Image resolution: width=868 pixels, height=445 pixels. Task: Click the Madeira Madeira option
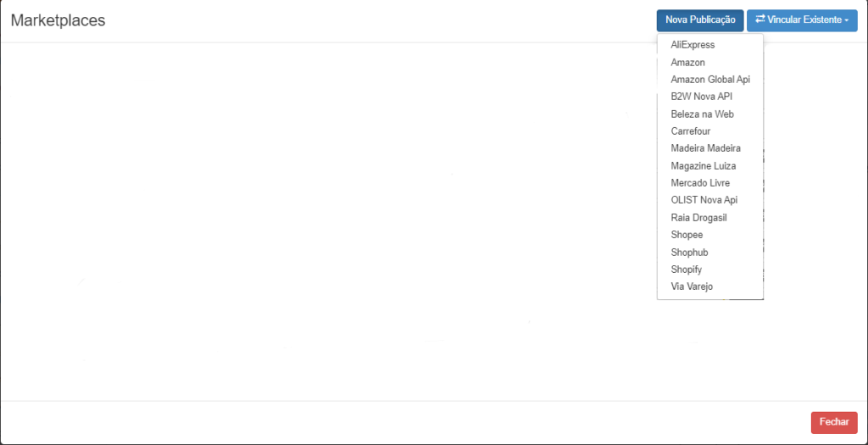[705, 148]
